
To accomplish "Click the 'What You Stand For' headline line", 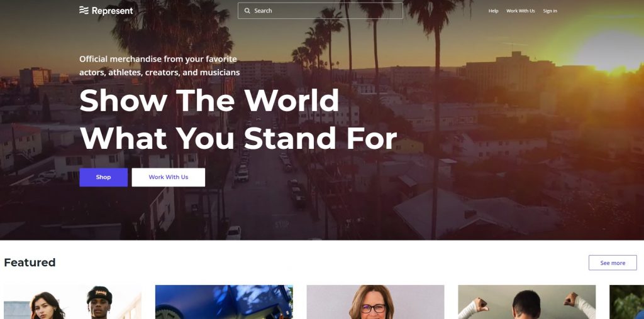I will pyautogui.click(x=238, y=138).
